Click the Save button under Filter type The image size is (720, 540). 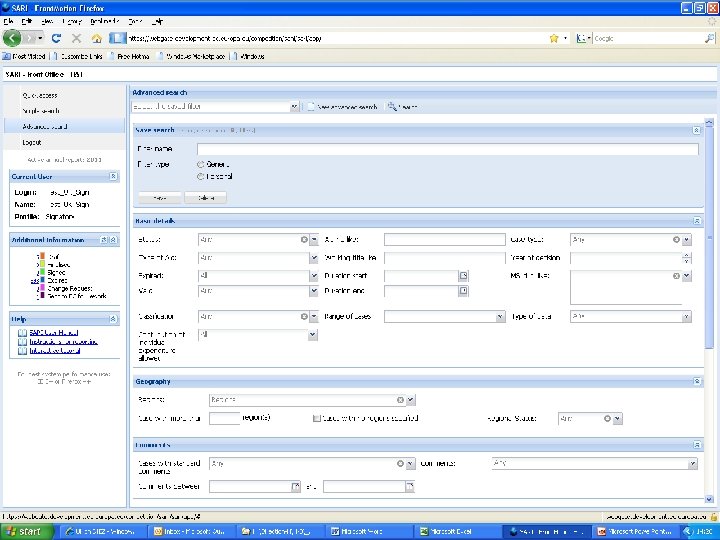coord(160,198)
